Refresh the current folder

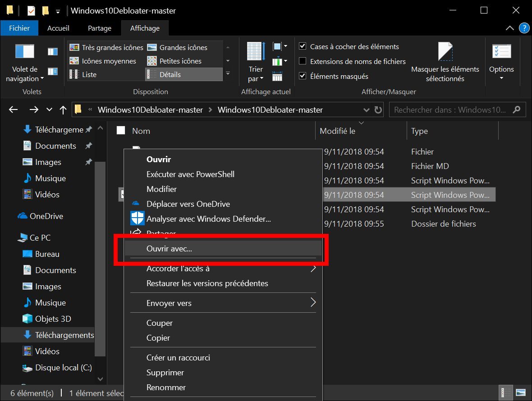[378, 110]
